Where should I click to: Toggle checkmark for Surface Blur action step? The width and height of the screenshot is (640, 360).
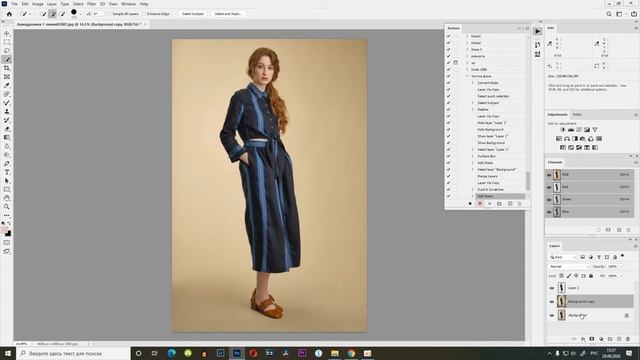449,156
